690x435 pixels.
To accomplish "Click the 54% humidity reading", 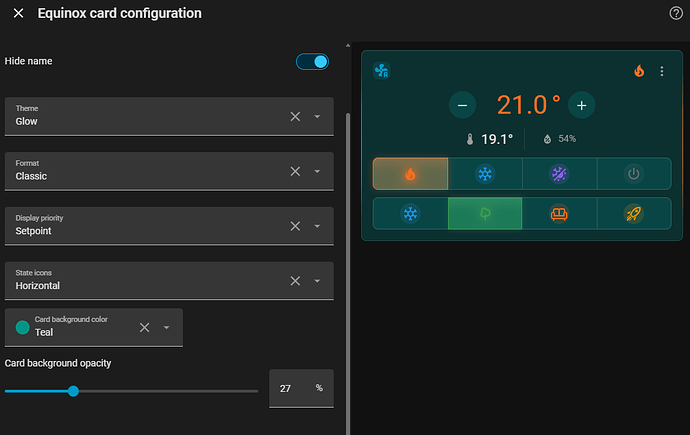I will (567, 139).
